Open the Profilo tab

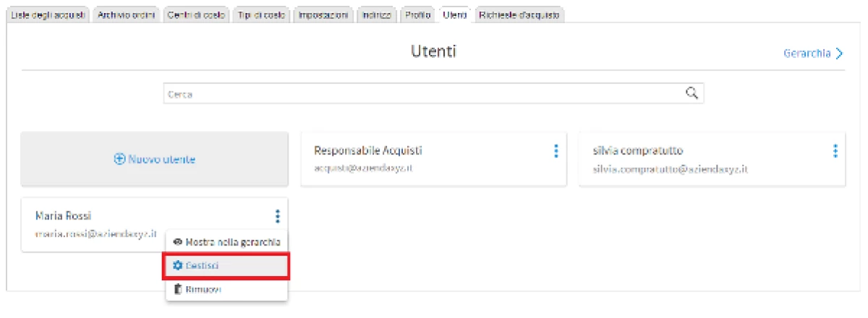pos(418,15)
